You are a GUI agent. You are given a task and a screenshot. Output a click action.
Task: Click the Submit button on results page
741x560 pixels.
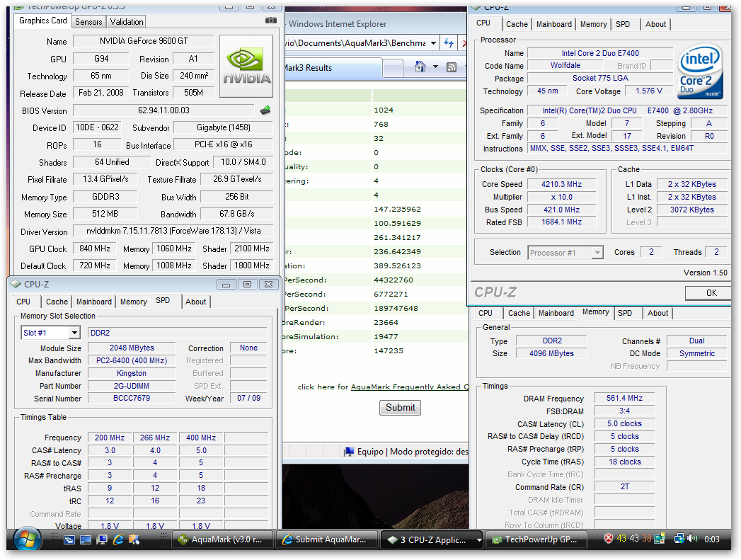[x=400, y=407]
